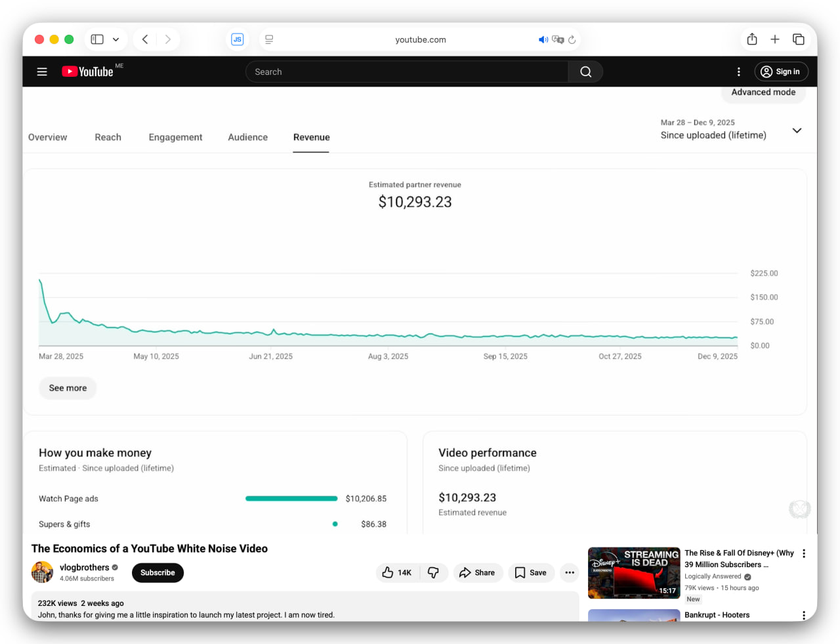This screenshot has width=840, height=644.
Task: Subscribe to vlogbrothers channel
Action: tap(157, 572)
